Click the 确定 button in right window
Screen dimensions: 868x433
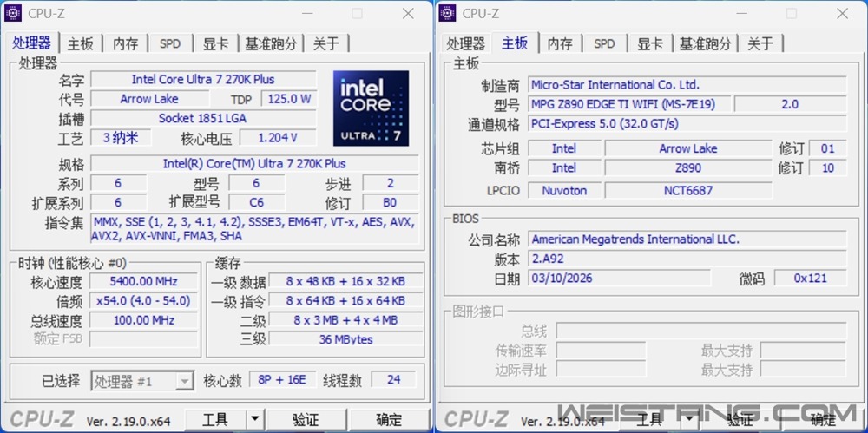pos(823,419)
